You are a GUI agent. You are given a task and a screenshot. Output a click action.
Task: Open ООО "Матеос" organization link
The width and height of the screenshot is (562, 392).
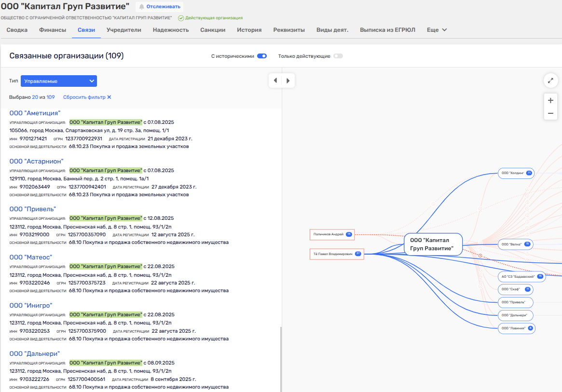coord(30,257)
